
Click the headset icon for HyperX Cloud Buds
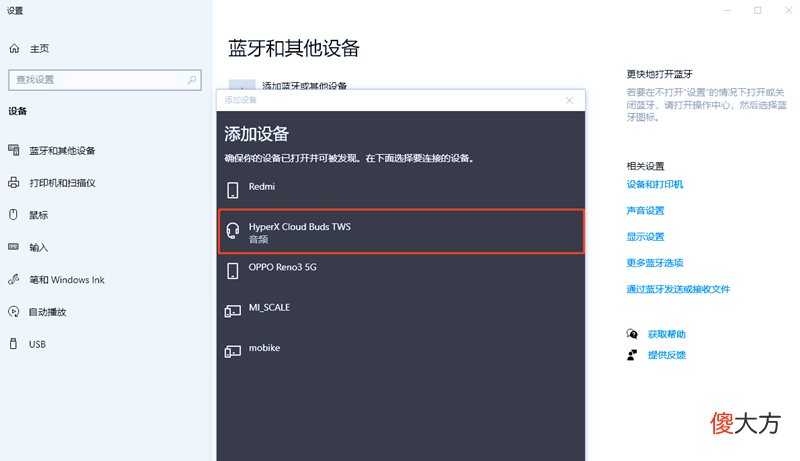[233, 231]
